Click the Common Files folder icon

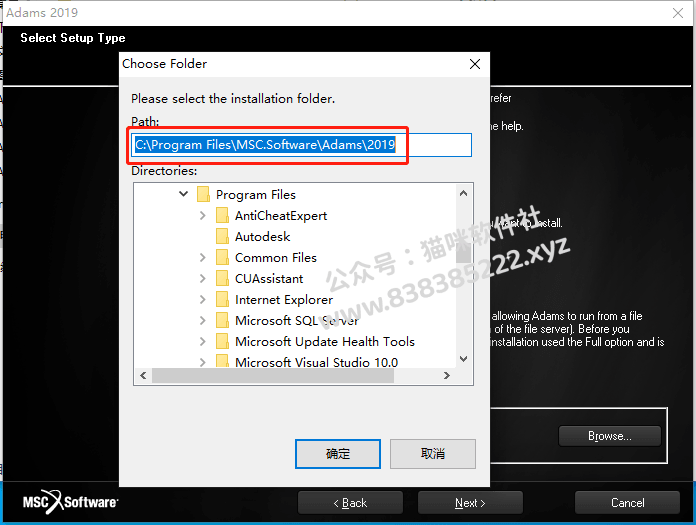click(222, 257)
